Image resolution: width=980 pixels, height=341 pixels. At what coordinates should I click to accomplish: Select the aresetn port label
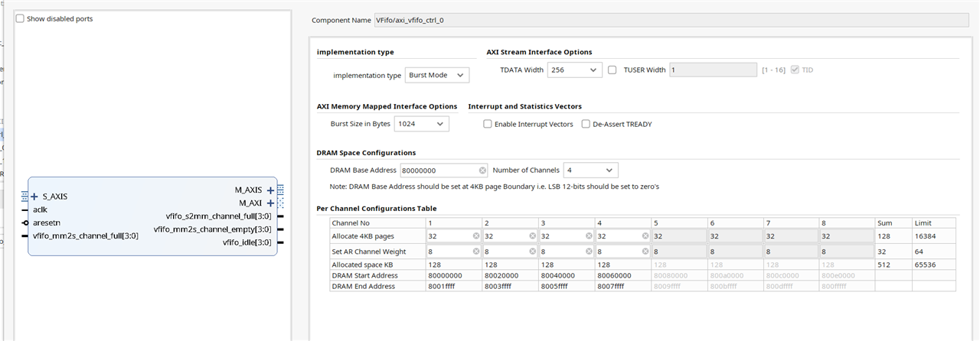(x=47, y=222)
